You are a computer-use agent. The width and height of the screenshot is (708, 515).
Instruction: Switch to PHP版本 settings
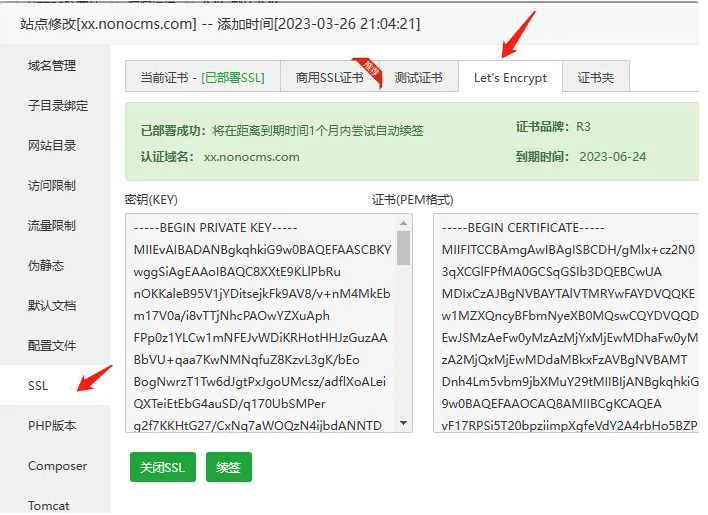51,426
